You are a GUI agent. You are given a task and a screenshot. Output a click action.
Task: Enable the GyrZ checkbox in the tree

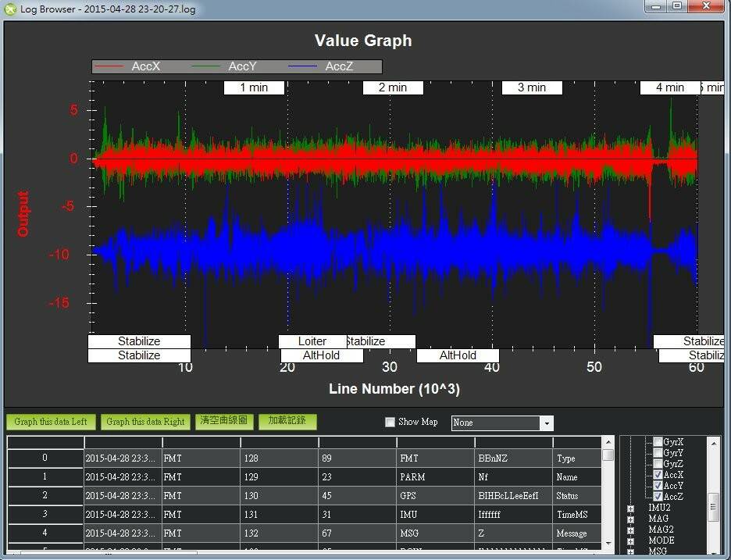(x=658, y=464)
